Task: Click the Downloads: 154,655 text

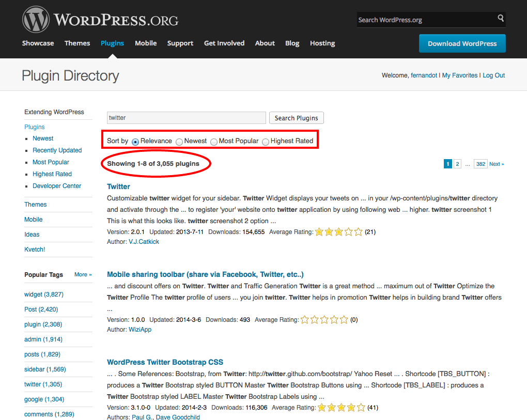Action: (x=236, y=232)
